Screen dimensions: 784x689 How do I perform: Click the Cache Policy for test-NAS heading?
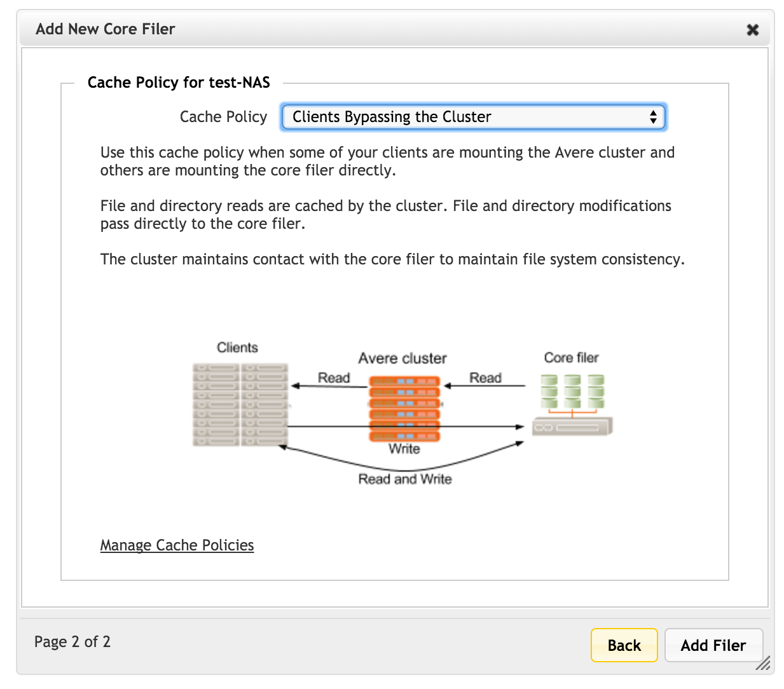pyautogui.click(x=179, y=83)
